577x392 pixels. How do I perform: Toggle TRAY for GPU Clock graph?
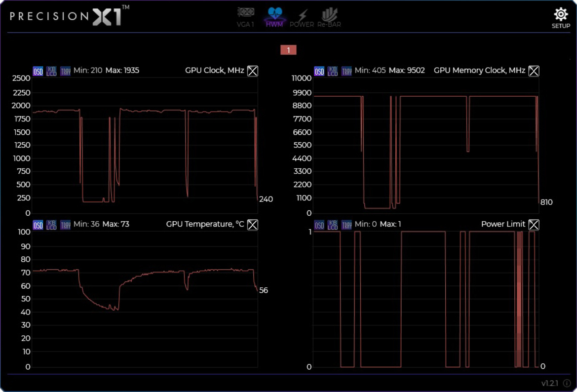66,71
